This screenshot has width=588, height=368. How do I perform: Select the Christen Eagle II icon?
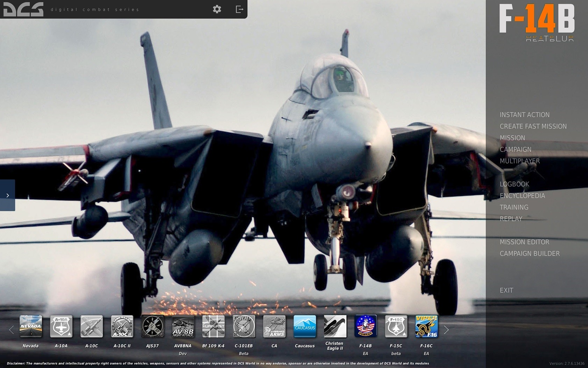pos(335,326)
